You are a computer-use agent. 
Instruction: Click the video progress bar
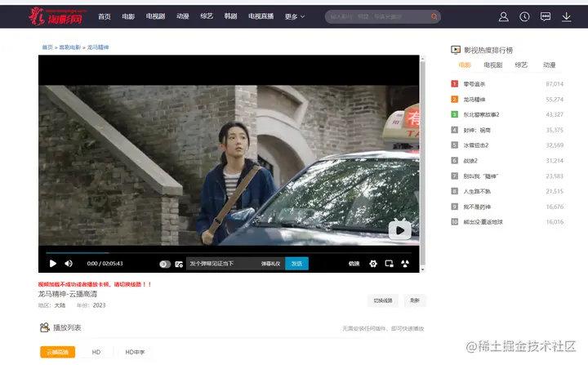(x=229, y=253)
